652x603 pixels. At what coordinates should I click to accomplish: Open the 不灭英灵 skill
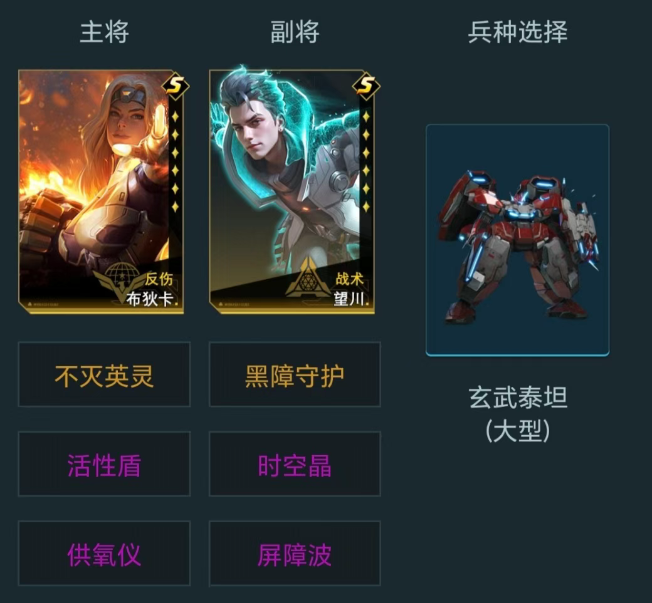tap(104, 374)
